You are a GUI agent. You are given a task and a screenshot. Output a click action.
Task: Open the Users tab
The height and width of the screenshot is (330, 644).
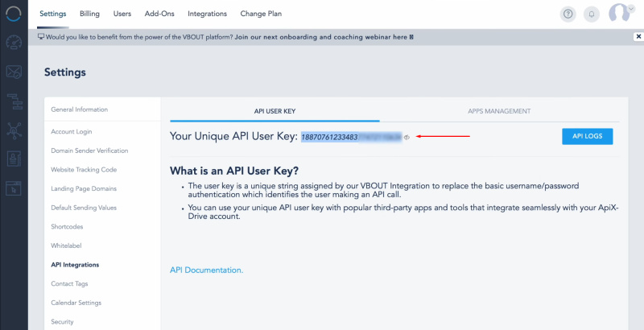[122, 14]
